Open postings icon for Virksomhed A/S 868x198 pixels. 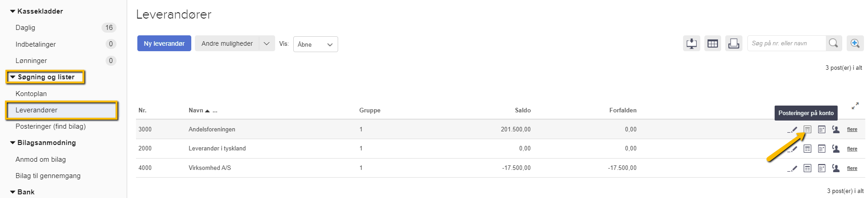tap(807, 168)
